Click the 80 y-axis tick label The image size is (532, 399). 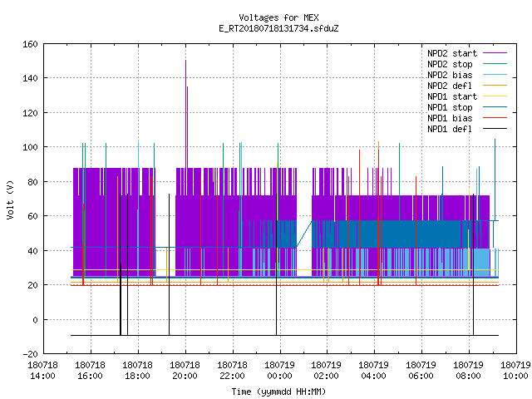(32, 182)
